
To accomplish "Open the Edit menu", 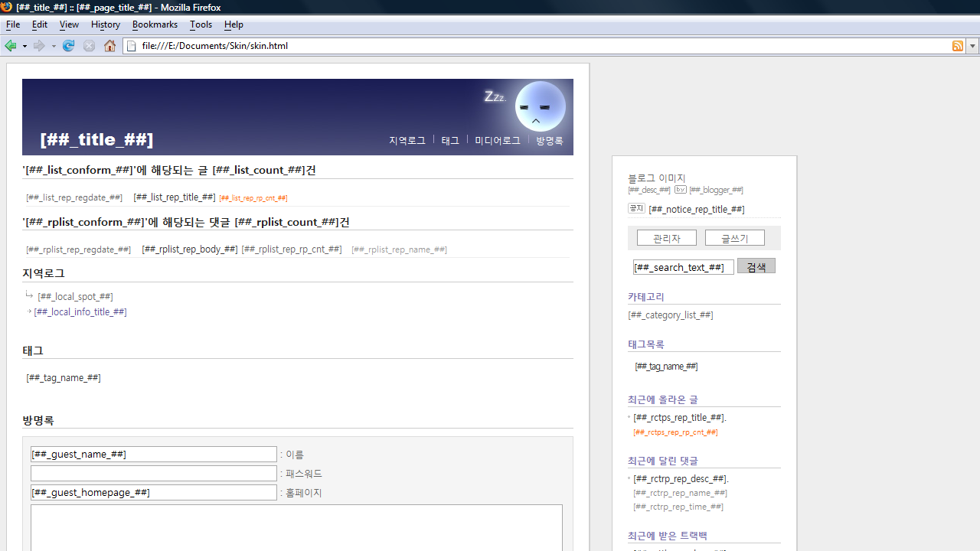I will (x=40, y=24).
